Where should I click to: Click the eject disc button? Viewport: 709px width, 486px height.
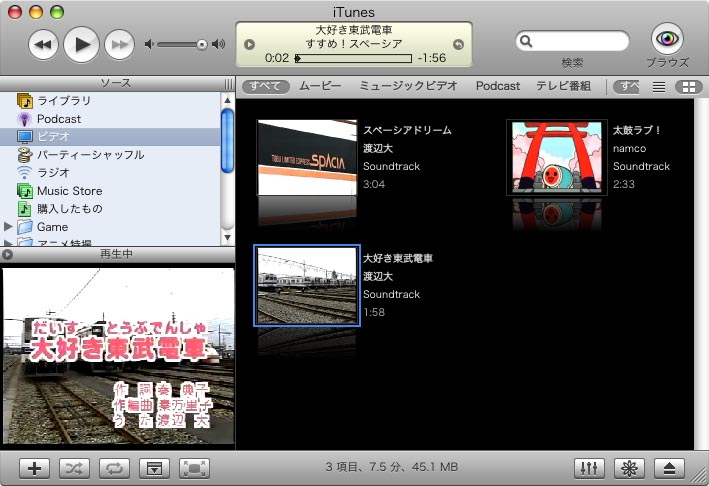click(x=669, y=469)
